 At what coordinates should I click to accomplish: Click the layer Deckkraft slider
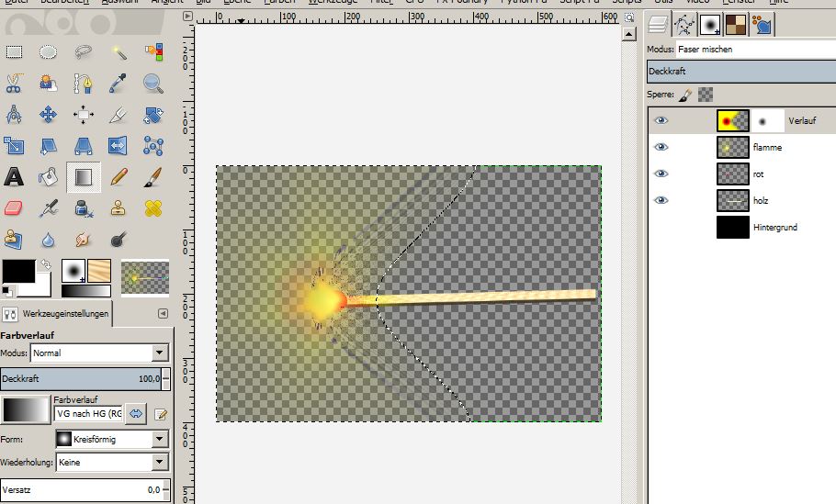click(741, 72)
